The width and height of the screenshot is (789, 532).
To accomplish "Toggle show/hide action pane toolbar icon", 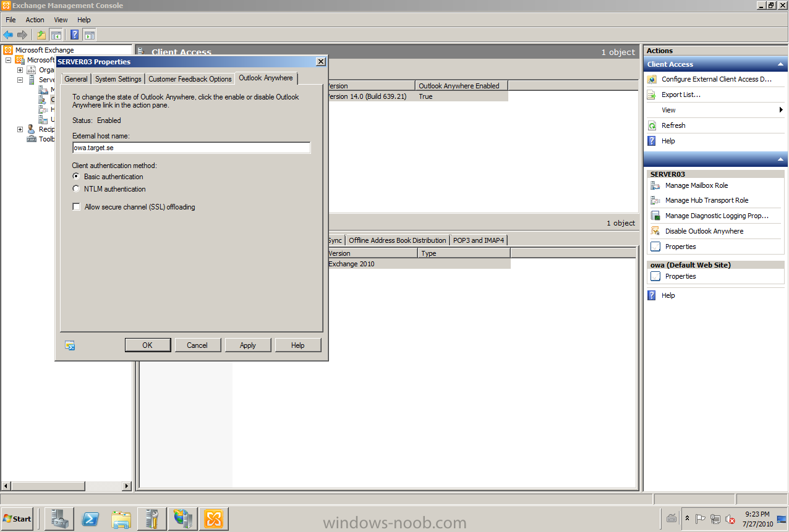I will click(x=90, y=35).
